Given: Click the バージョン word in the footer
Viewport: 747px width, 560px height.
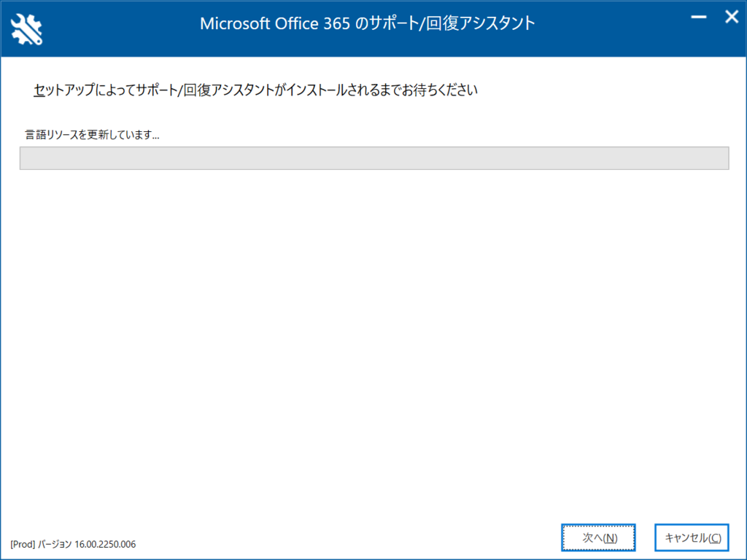Looking at the screenshot, I should [55, 544].
